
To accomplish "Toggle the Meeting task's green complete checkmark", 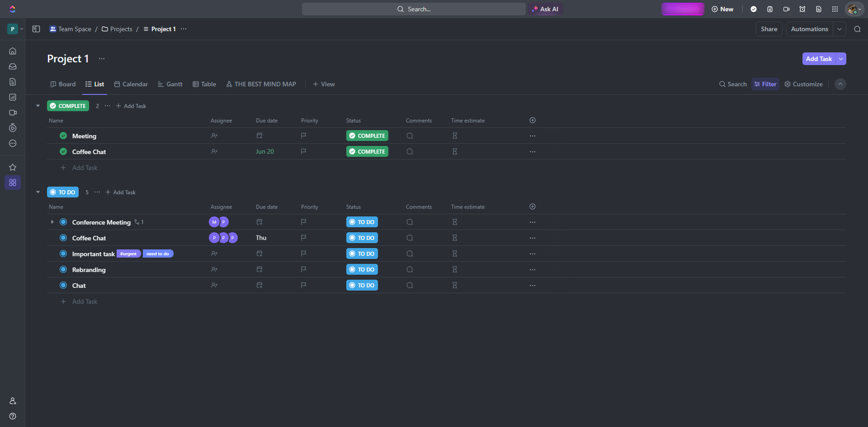I will 63,136.
